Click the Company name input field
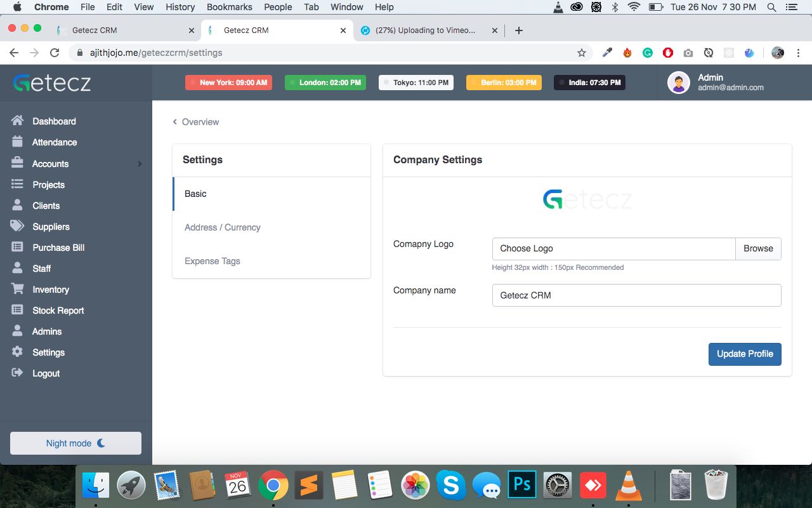 tap(636, 295)
